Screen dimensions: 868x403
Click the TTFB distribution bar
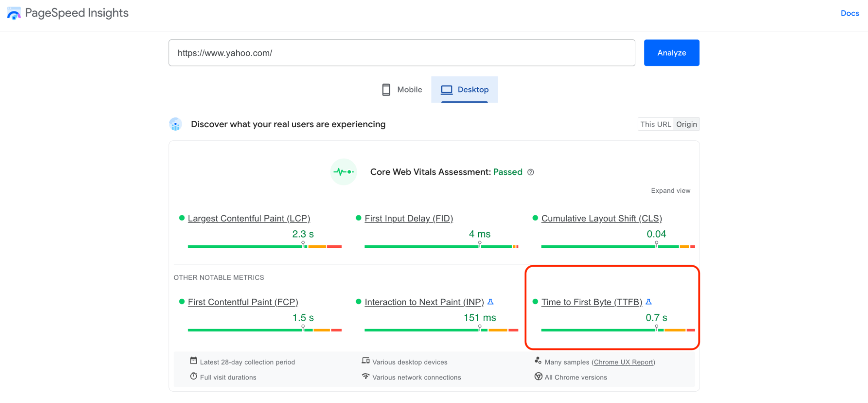(618, 330)
